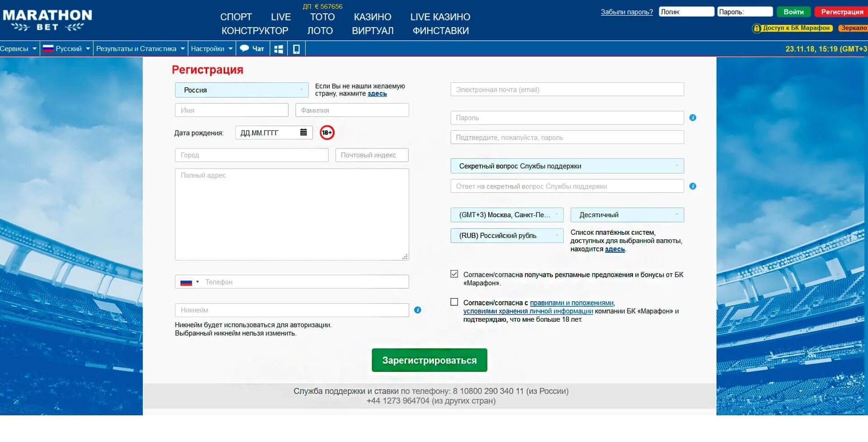The height and width of the screenshot is (442, 868).
Task: Go to the СПОРТ section
Action: pyautogui.click(x=236, y=17)
